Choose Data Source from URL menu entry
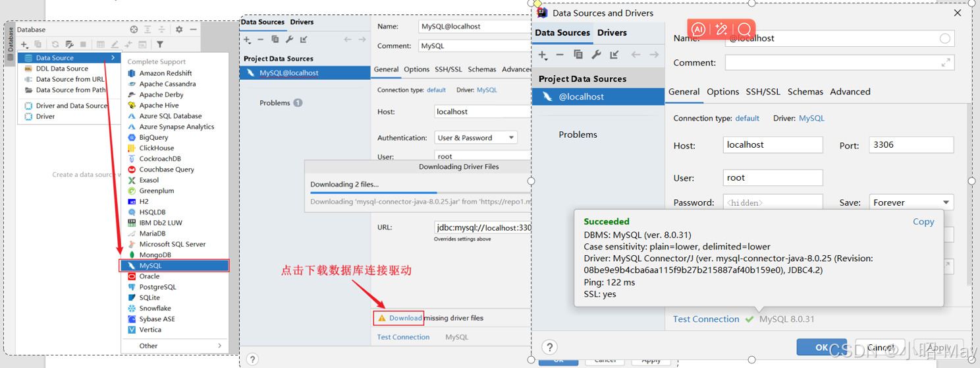Screen dimensions: 980x368 pyautogui.click(x=70, y=79)
